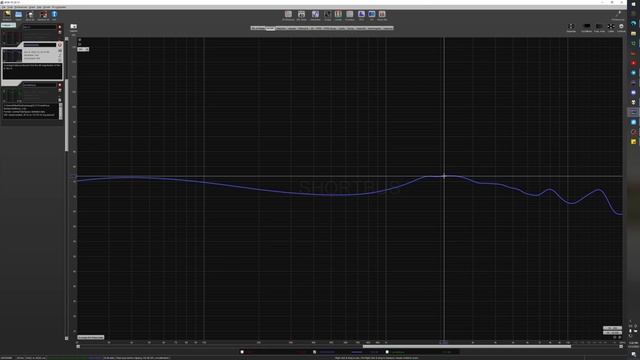Select the third measurement thumbnail
The height and width of the screenshot is (360, 640).
12,96
